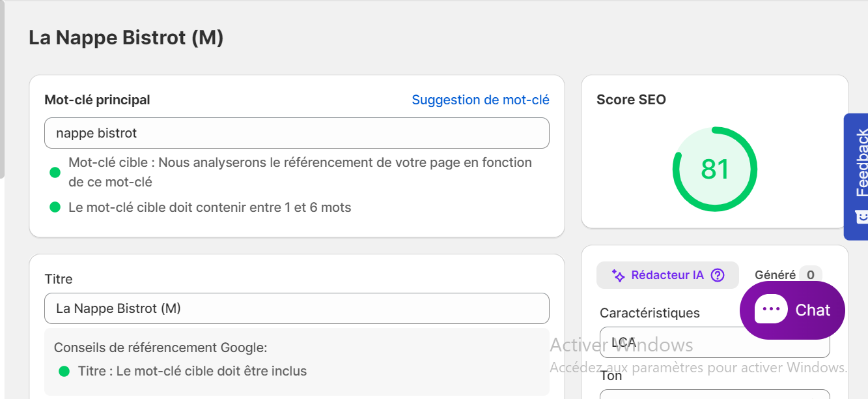Image resolution: width=868 pixels, height=399 pixels.
Task: Focus the 'nappe bistrot' keyword input field
Action: tap(296, 133)
